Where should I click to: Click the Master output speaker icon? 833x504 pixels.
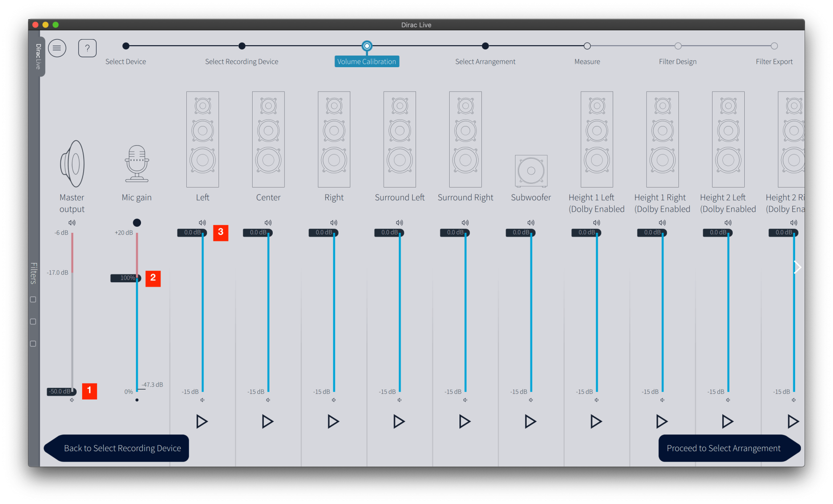(72, 164)
